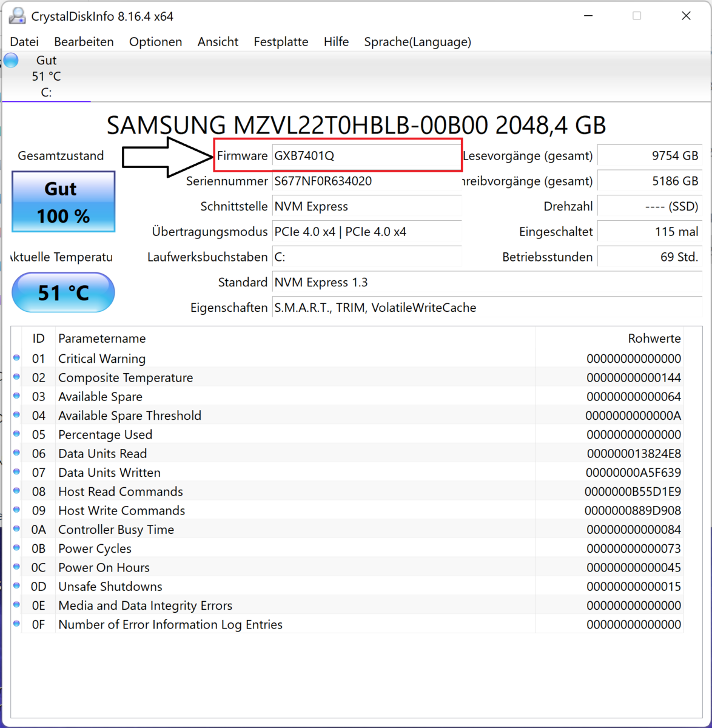The height and width of the screenshot is (728, 712).
Task: Click raw value 000000013824E8
Action: [634, 453]
